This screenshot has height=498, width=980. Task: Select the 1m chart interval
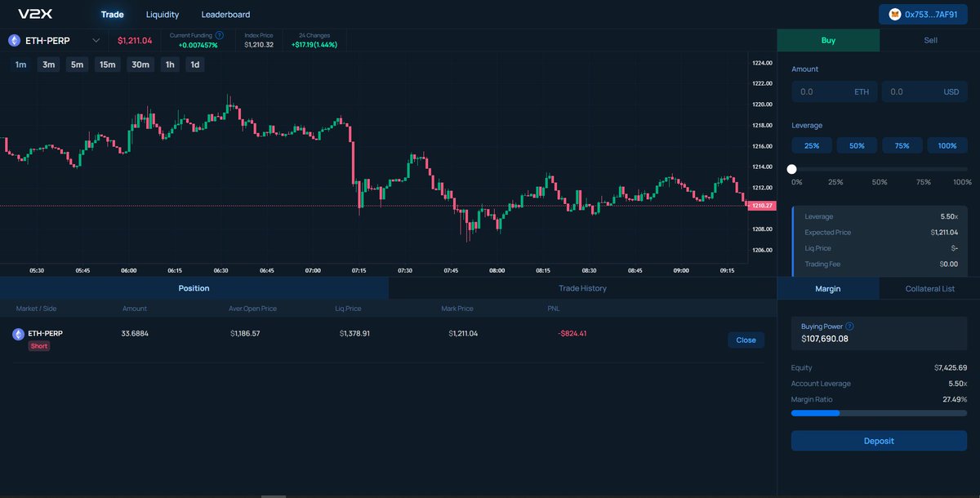[x=20, y=64]
